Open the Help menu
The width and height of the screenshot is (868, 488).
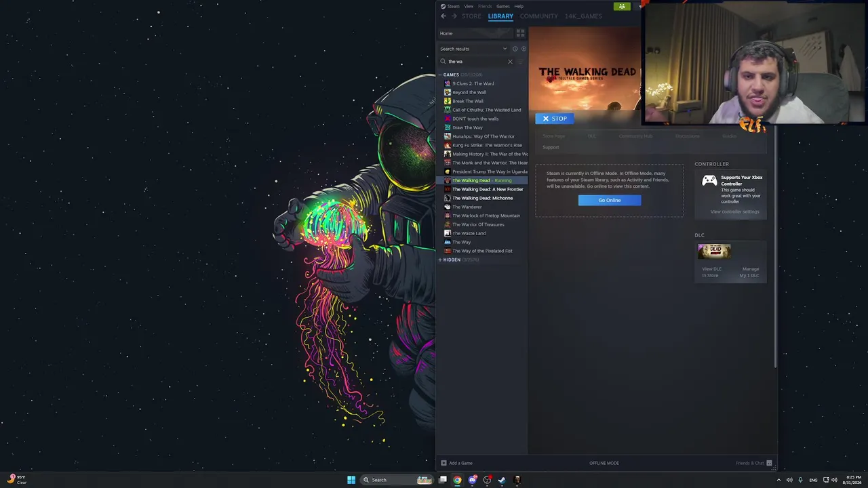point(519,6)
